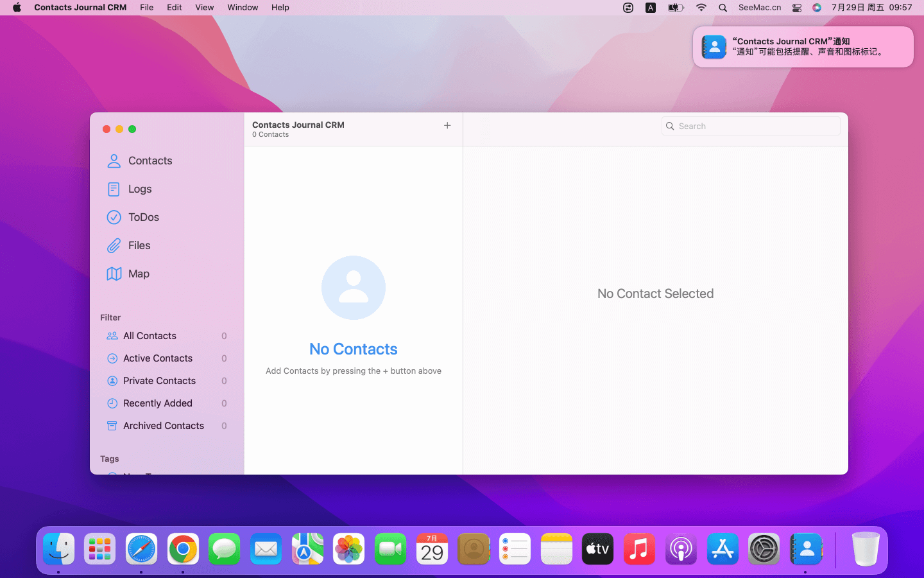Open the Files paperclip section

click(139, 245)
